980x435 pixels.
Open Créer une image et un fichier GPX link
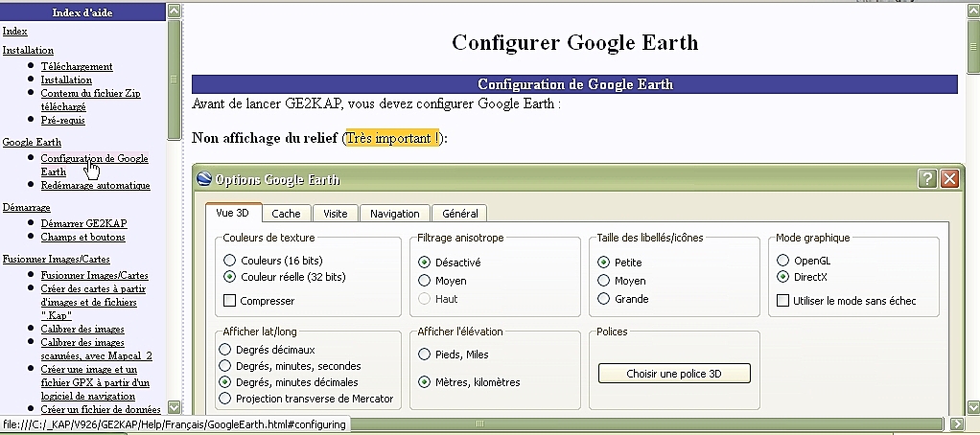coord(95,382)
